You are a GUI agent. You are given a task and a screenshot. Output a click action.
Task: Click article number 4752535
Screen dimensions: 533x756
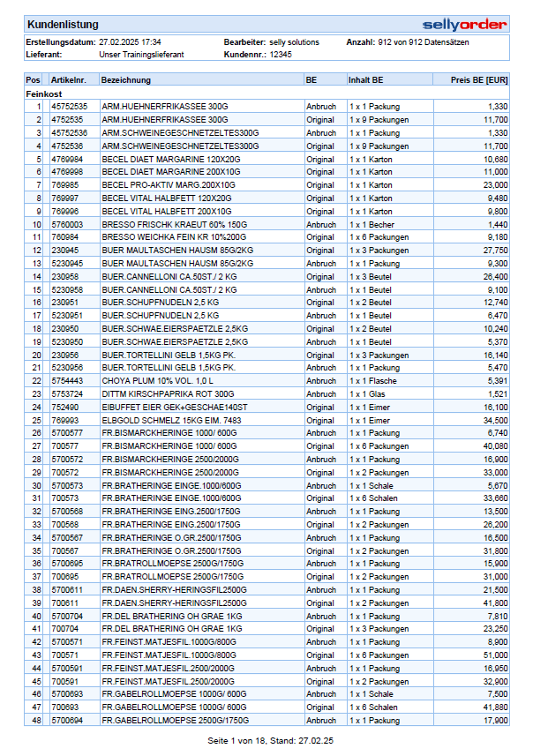click(x=67, y=120)
